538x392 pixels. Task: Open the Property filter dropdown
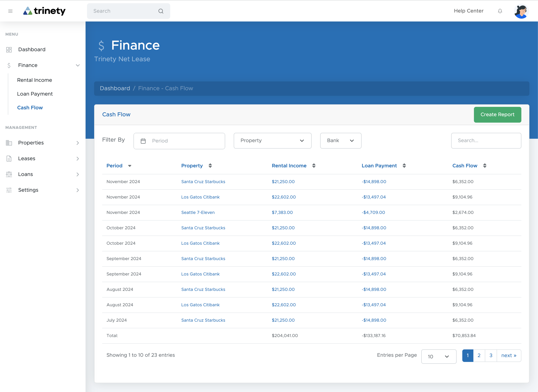(272, 141)
